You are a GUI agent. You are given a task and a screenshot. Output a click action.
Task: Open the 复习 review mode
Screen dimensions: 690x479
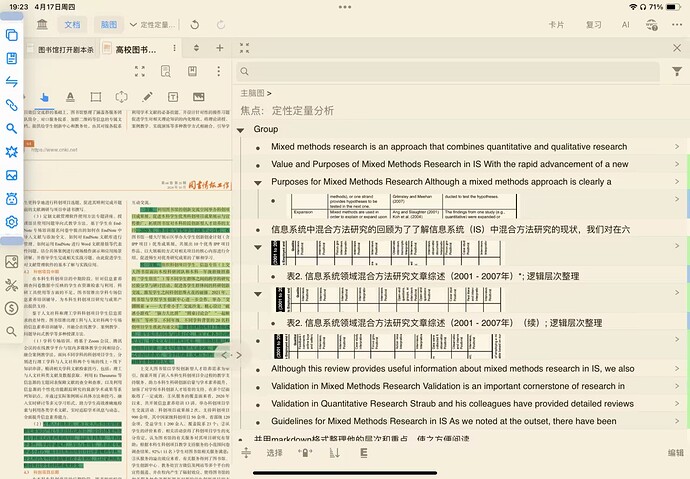(593, 25)
